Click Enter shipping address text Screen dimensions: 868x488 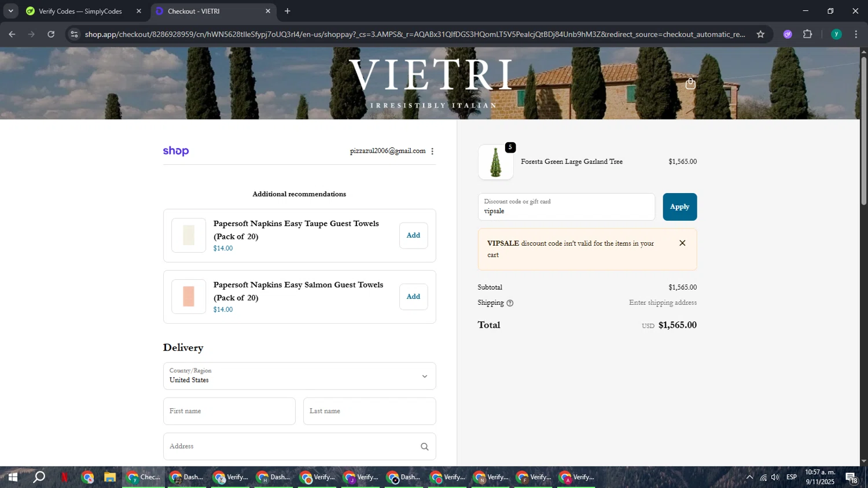click(x=663, y=302)
